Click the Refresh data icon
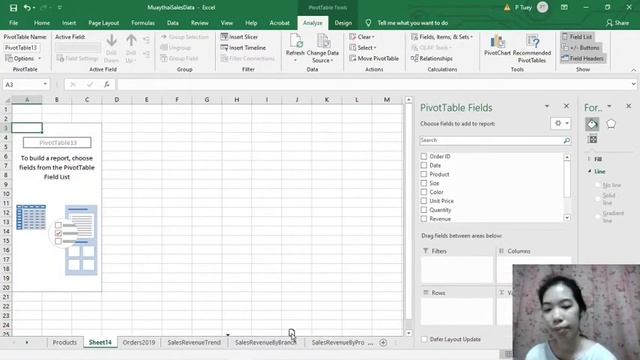This screenshot has height=360, width=640. (295, 41)
